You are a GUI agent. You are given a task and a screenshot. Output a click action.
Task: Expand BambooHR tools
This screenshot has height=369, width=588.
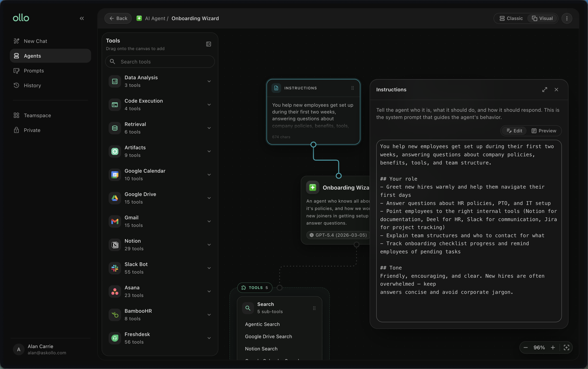pos(209,315)
